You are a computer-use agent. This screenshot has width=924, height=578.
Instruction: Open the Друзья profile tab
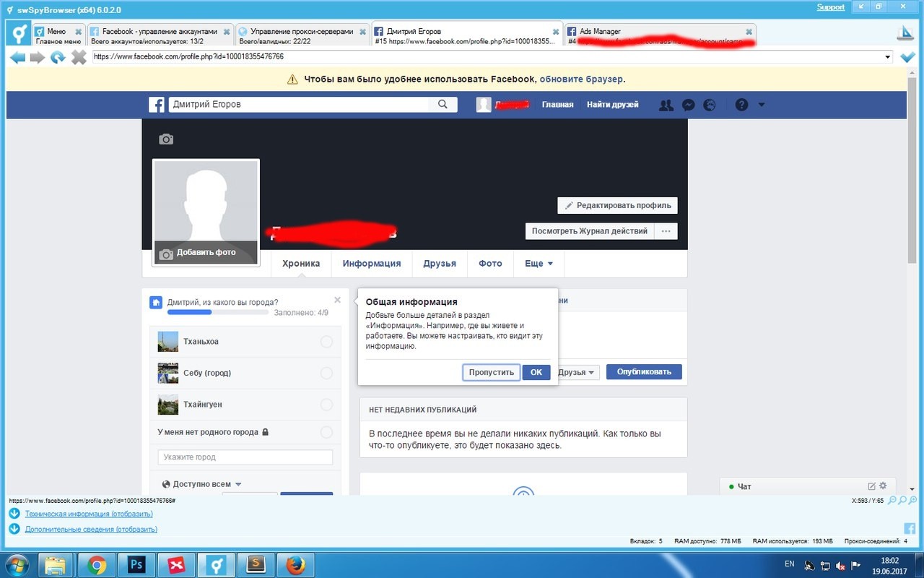(x=440, y=264)
